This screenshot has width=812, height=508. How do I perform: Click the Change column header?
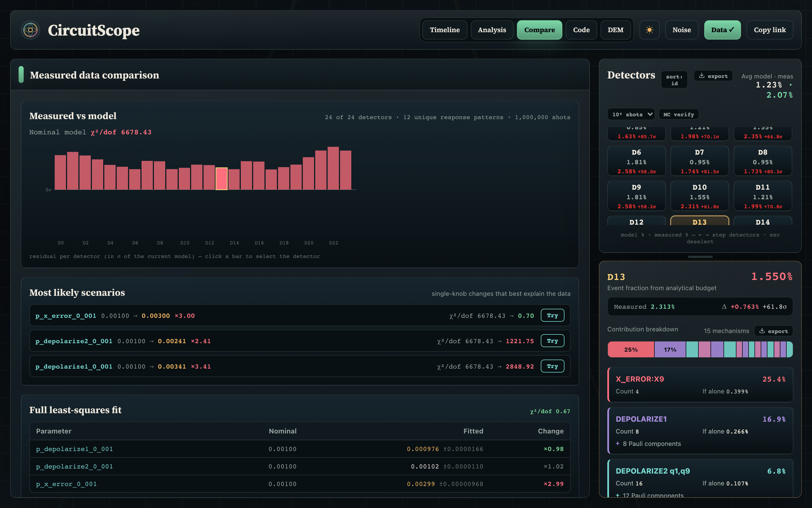(551, 431)
